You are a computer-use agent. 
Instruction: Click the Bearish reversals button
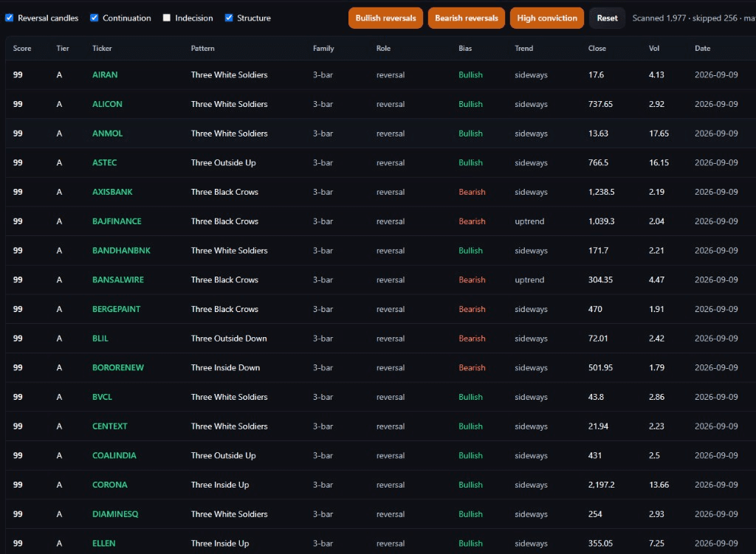tap(467, 18)
